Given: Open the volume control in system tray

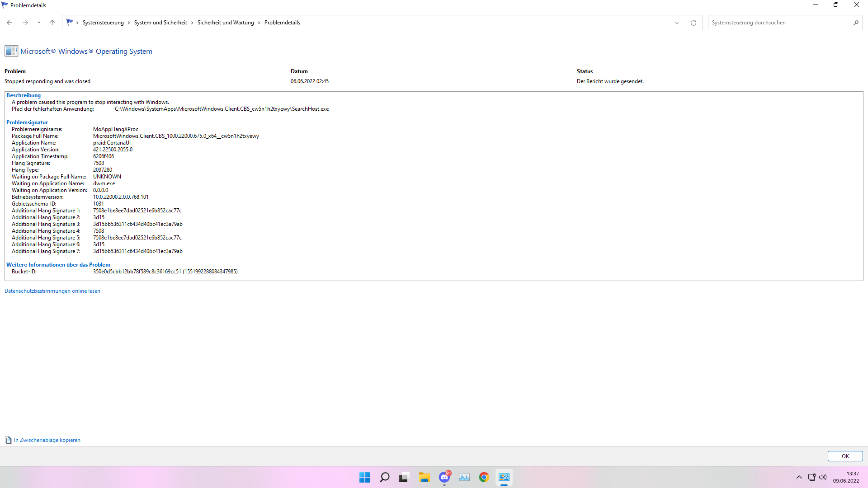Looking at the screenshot, I should tap(822, 477).
